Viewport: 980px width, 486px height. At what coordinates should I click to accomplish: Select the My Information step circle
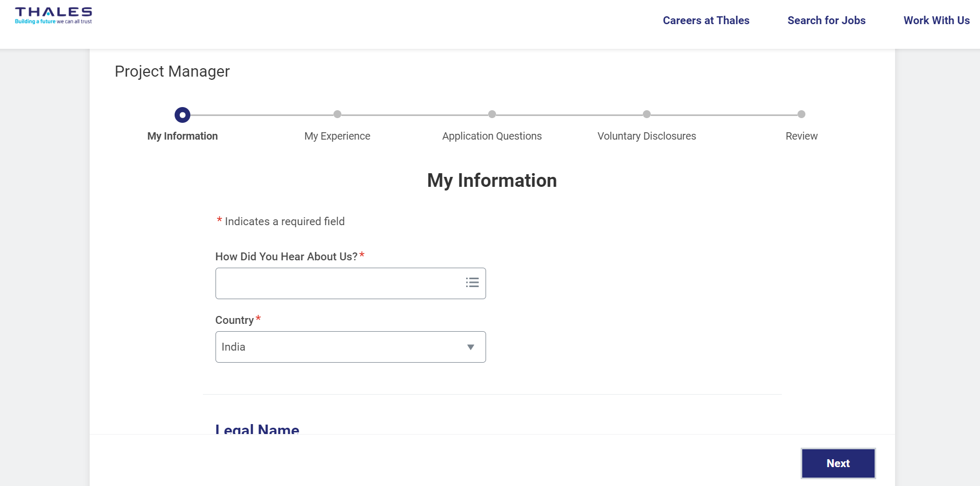(182, 114)
